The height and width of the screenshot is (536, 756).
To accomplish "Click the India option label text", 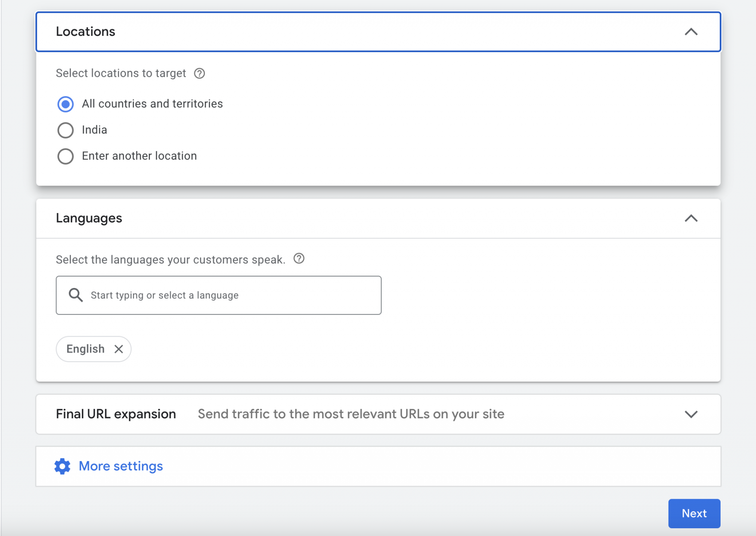I will [x=94, y=130].
